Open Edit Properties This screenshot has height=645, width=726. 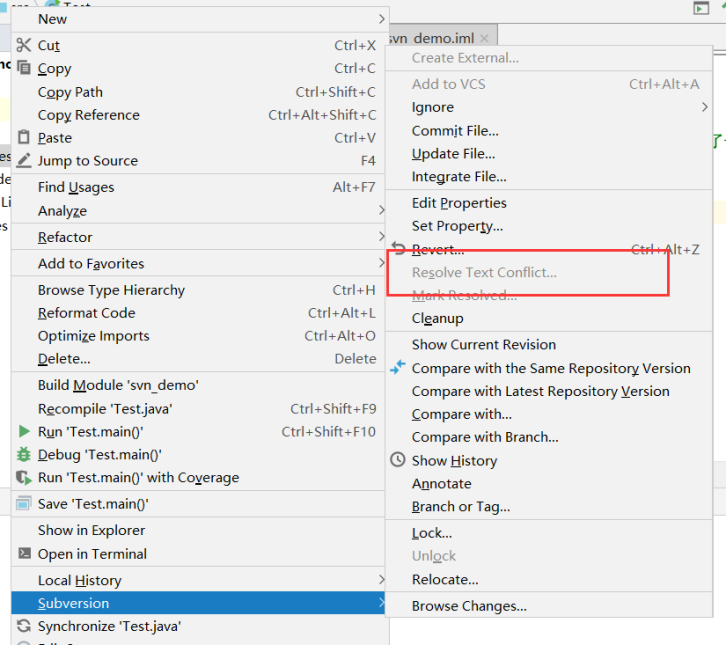pyautogui.click(x=549, y=203)
